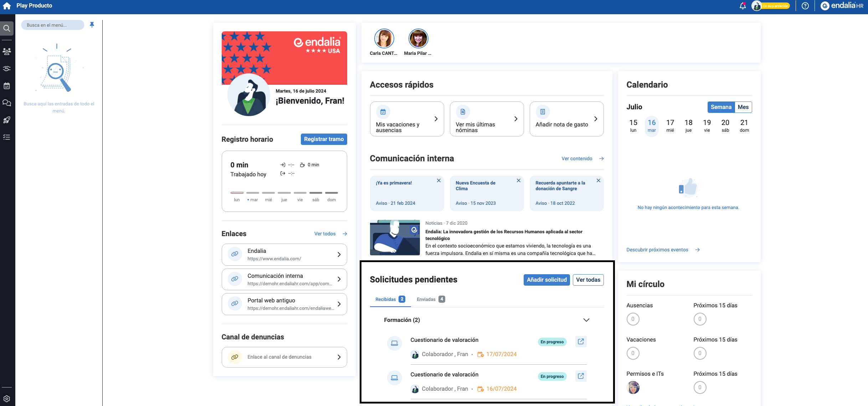Switch calendar to Semana view

point(721,107)
